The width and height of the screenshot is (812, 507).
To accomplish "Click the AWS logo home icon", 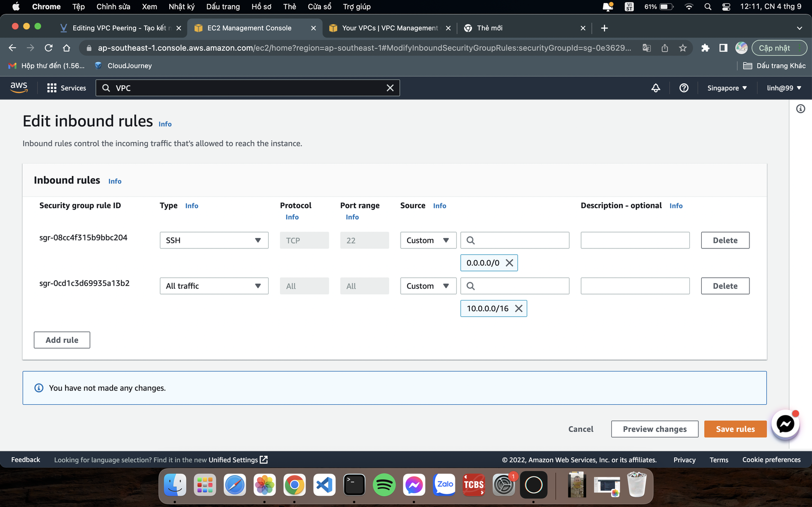I will click(x=19, y=88).
